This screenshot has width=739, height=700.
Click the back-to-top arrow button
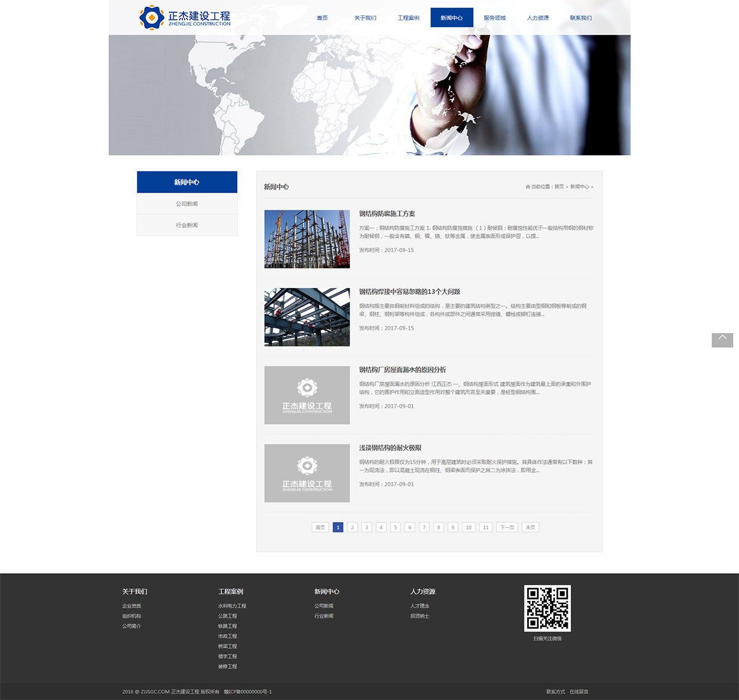722,340
